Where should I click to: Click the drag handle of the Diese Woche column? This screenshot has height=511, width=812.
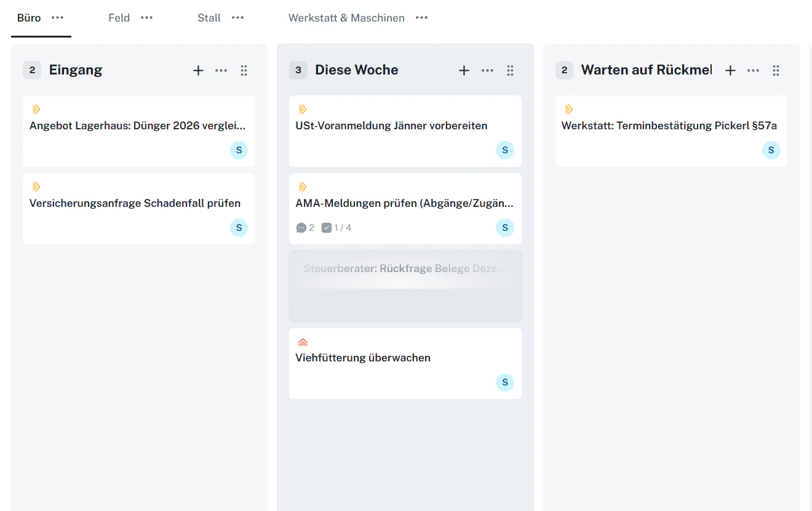coord(510,70)
